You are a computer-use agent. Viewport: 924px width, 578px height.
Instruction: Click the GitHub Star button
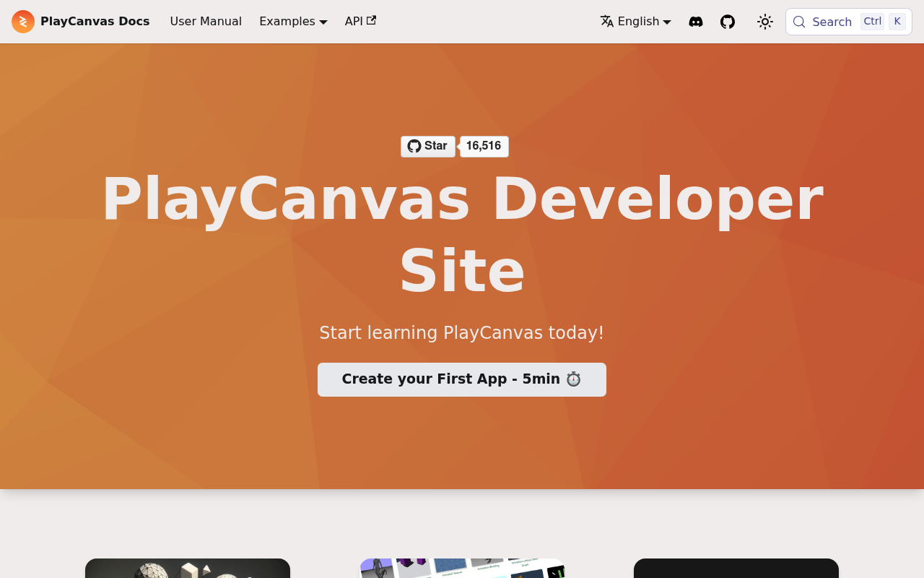[428, 146]
